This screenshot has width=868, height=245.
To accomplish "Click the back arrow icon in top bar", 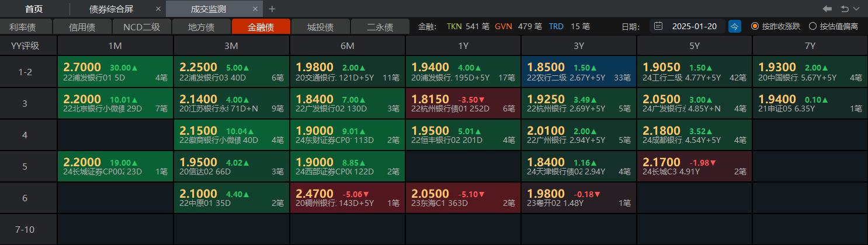I will pyautogui.click(x=827, y=9).
